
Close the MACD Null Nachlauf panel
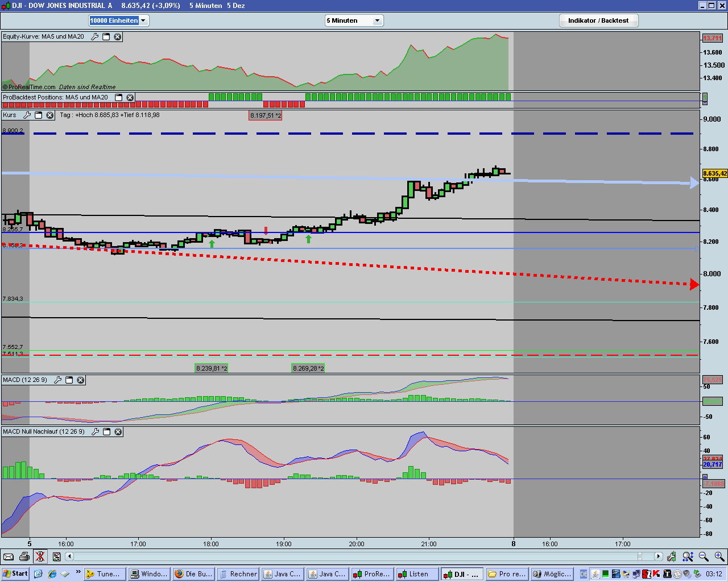(118, 431)
